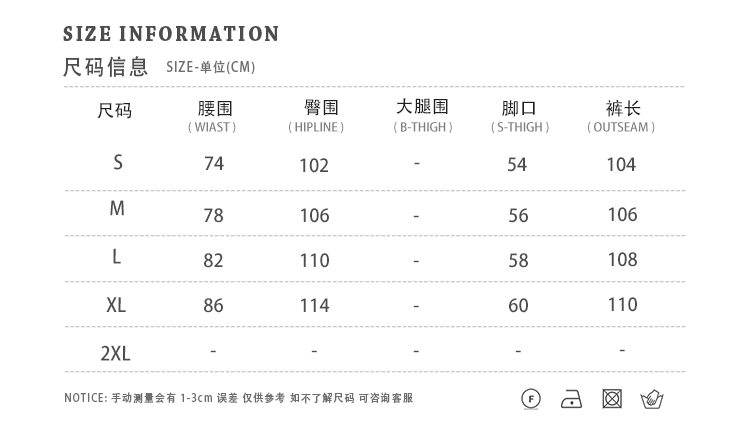
Task: Click the SIZE INFORMATION heading
Action: (171, 34)
